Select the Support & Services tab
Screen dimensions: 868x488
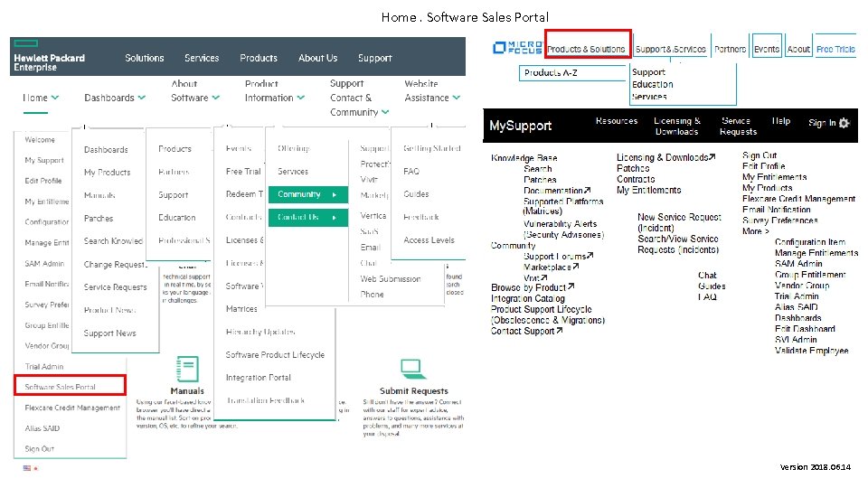[670, 49]
